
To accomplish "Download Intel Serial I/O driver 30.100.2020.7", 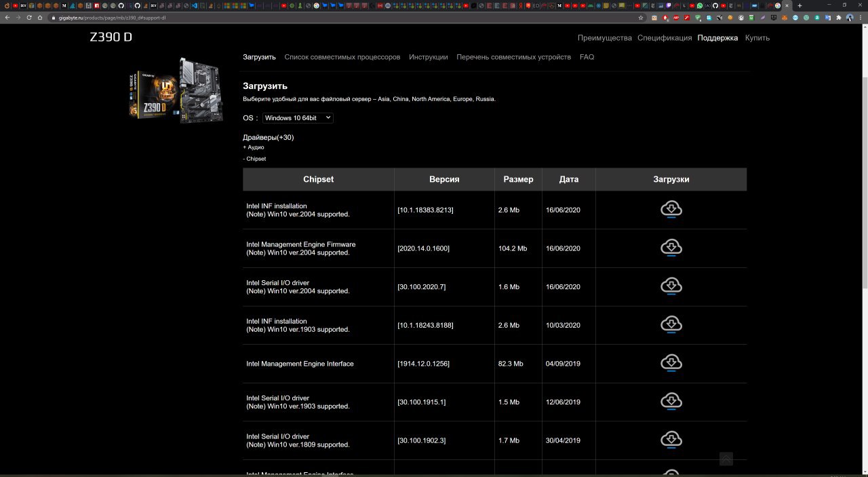I will coord(671,286).
